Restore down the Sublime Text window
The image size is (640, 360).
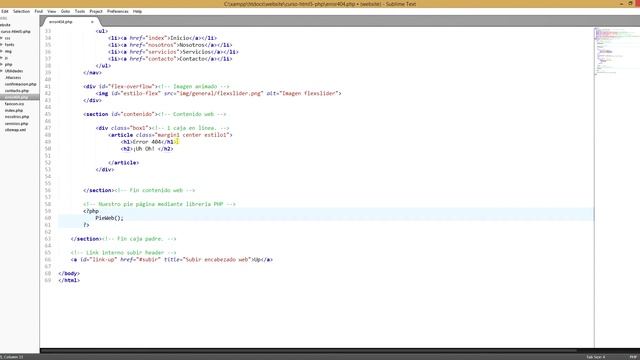click(x=630, y=4)
